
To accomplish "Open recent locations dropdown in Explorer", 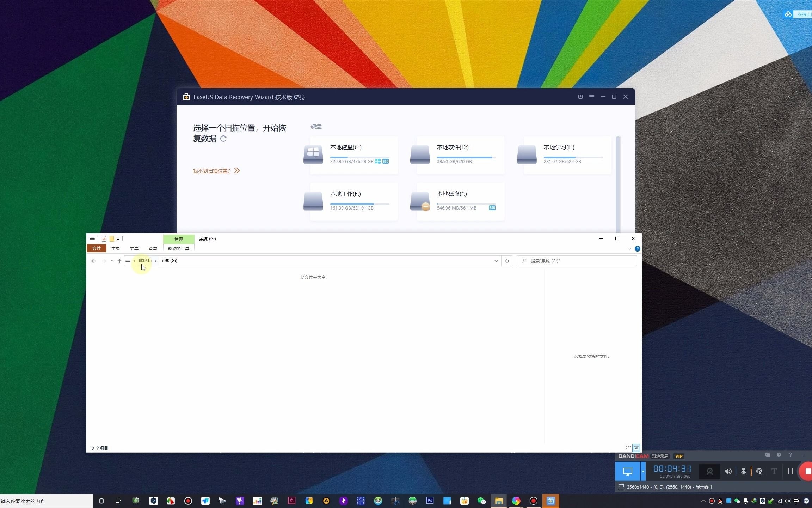I will tap(112, 261).
